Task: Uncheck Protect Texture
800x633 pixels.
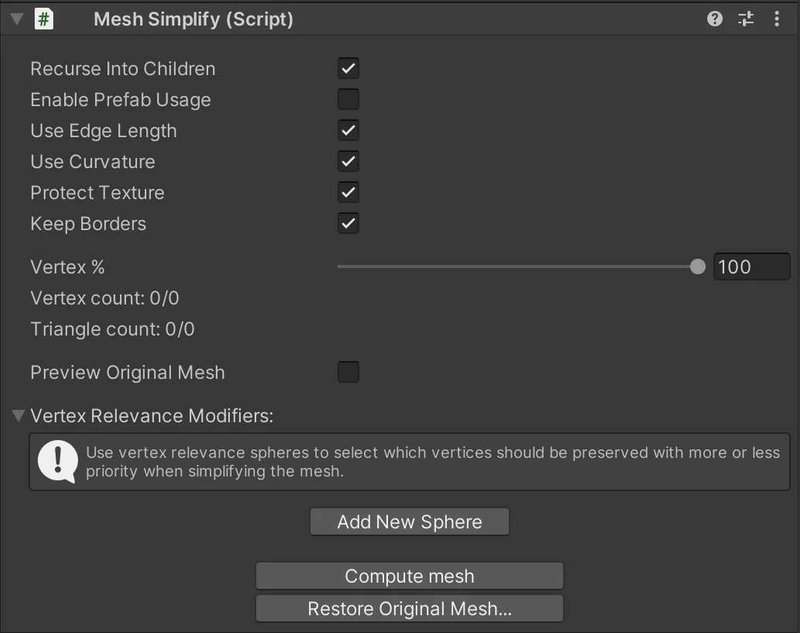Action: tap(348, 193)
